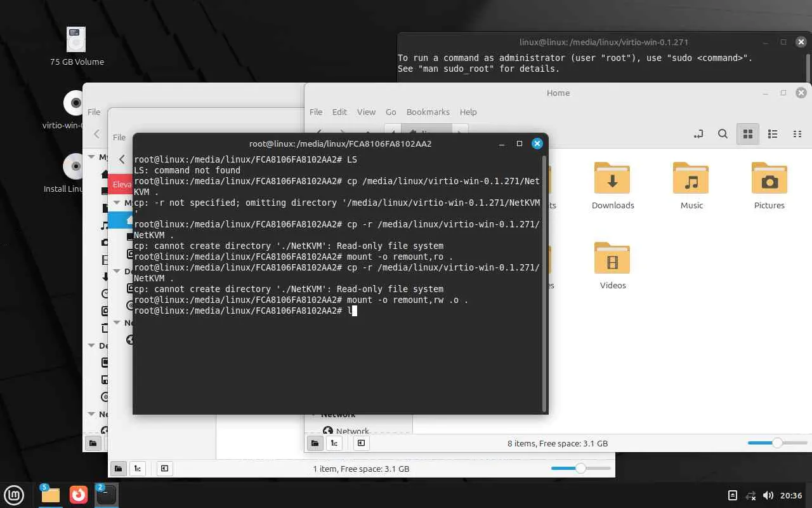Adjust the zoom slider in Home window
The image size is (812, 508).
pos(777,443)
